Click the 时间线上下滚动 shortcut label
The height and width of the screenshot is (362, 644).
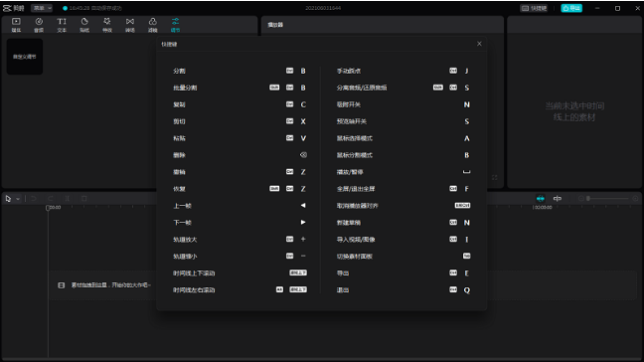coord(194,273)
